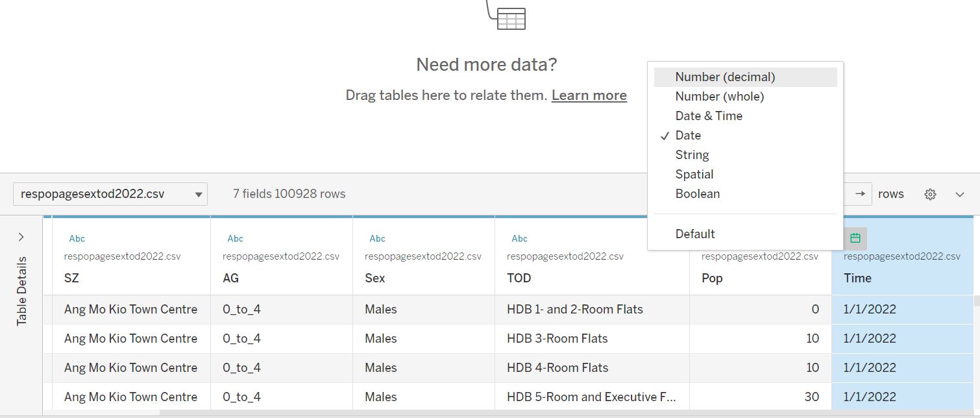980x418 pixels.
Task: Choose Number (decimal) from the type menu
Action: click(x=725, y=77)
